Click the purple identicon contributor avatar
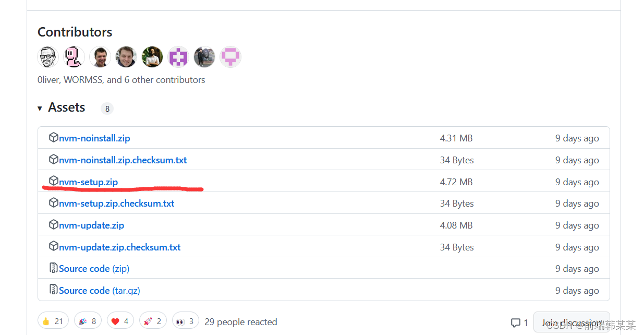 [178, 57]
